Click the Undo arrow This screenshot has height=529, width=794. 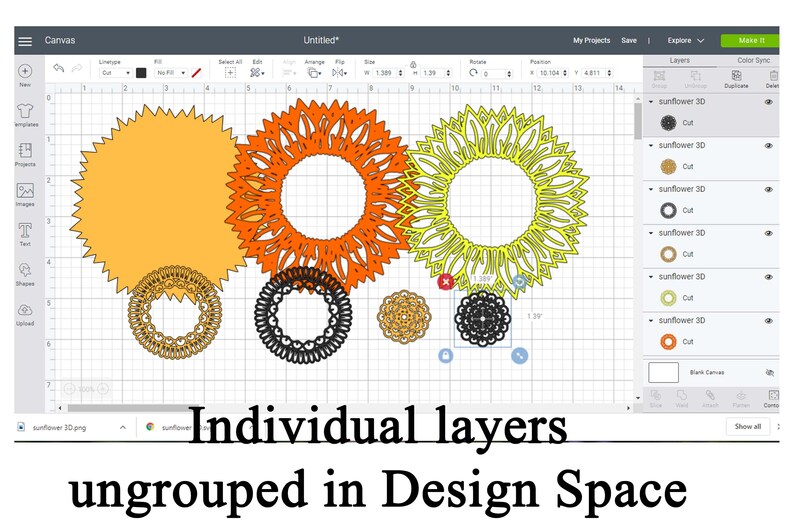[x=59, y=68]
